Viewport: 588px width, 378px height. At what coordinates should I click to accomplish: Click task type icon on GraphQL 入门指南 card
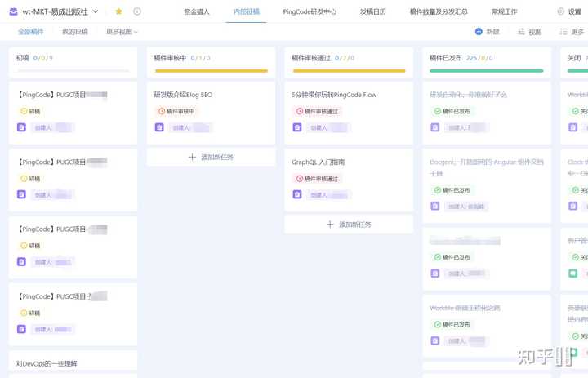[297, 194]
